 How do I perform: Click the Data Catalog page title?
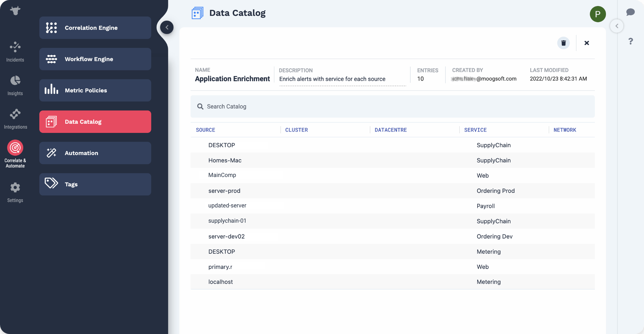(x=237, y=13)
